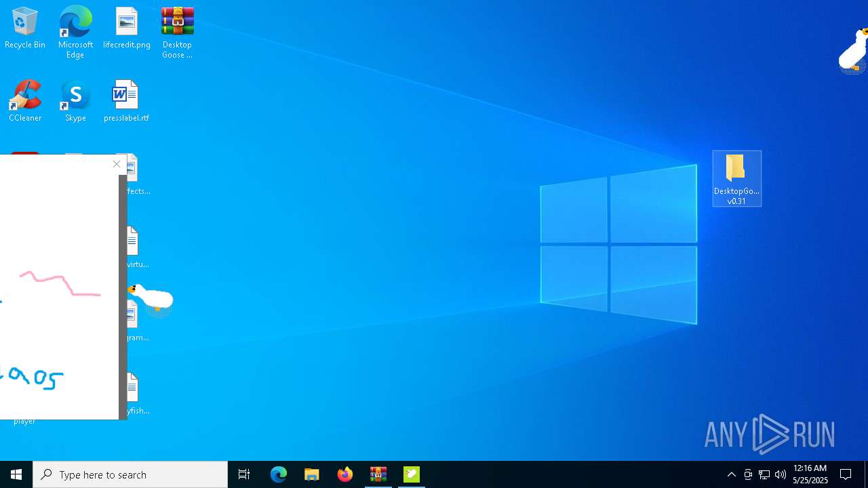Switch to WinRAR window in taskbar
The width and height of the screenshot is (868, 488).
point(378,474)
